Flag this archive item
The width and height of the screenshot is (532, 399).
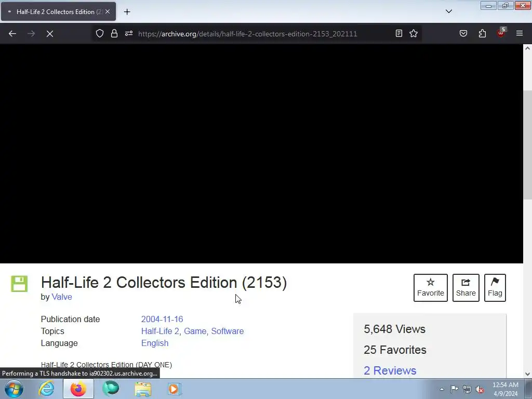click(495, 288)
